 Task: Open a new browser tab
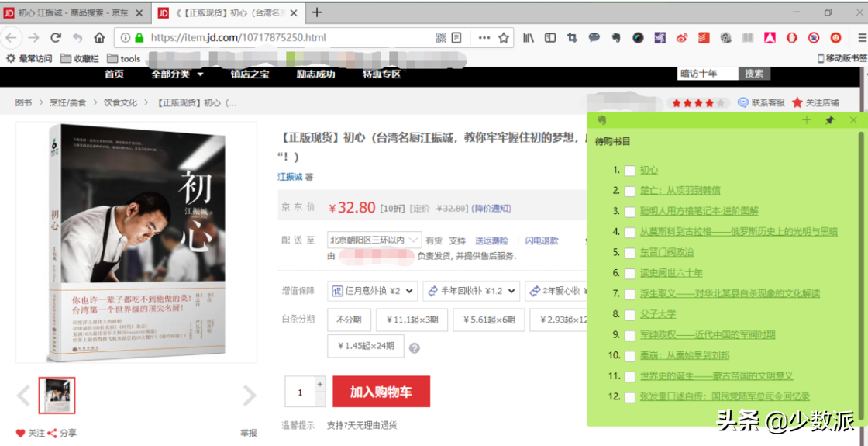coord(317,12)
